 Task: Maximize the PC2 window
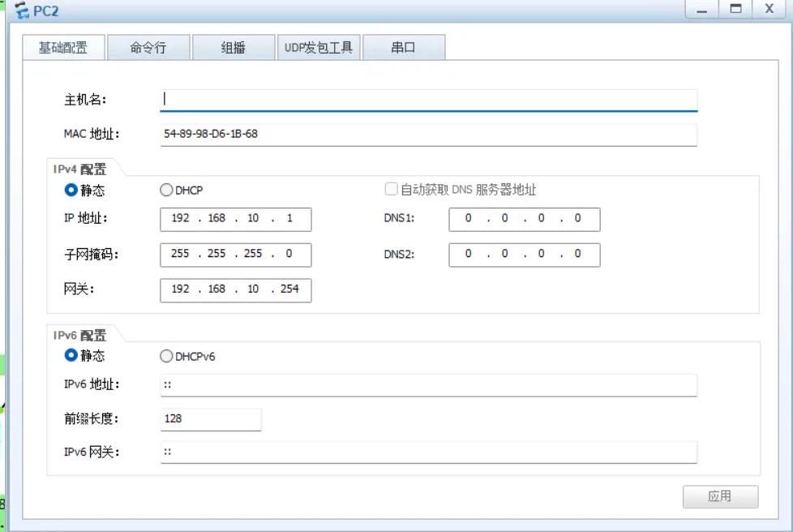pos(735,9)
